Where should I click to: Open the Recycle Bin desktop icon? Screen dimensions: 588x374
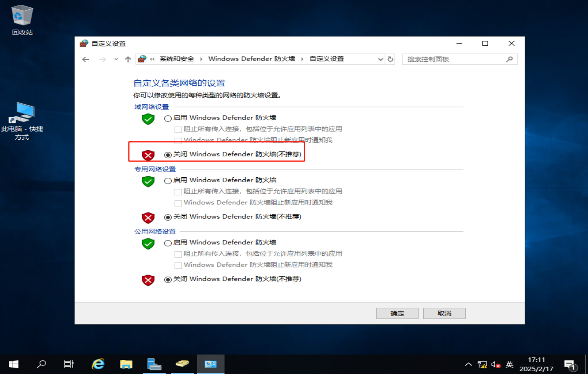[22, 20]
